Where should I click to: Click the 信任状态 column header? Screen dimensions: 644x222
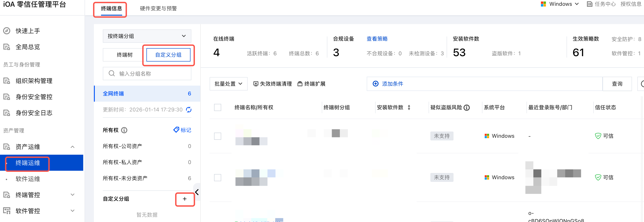click(x=606, y=107)
